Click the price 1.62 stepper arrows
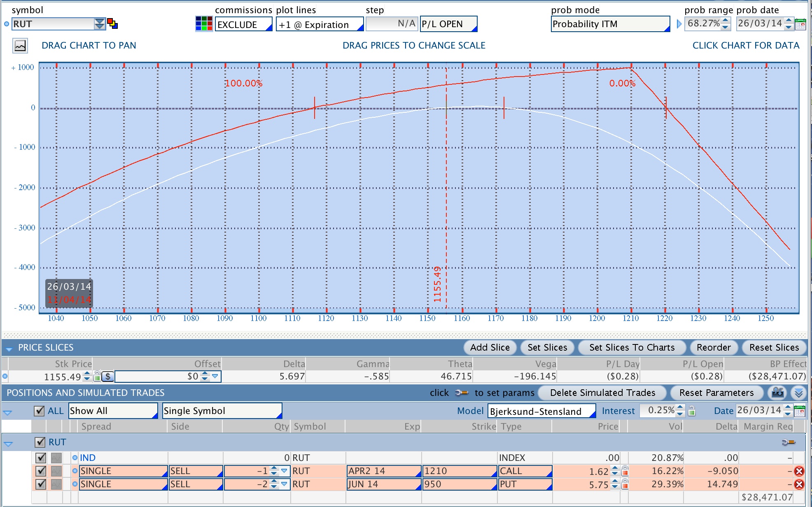The width and height of the screenshot is (812, 507). 615,471
